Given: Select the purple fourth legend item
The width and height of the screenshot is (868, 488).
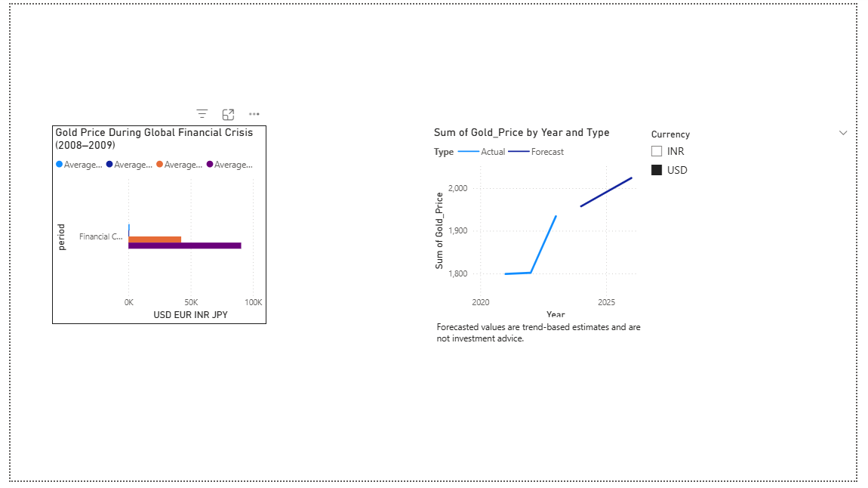Looking at the screenshot, I should pyautogui.click(x=229, y=165).
